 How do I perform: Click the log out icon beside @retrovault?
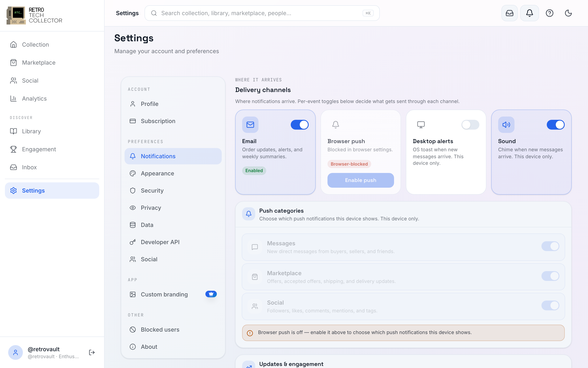pyautogui.click(x=92, y=352)
